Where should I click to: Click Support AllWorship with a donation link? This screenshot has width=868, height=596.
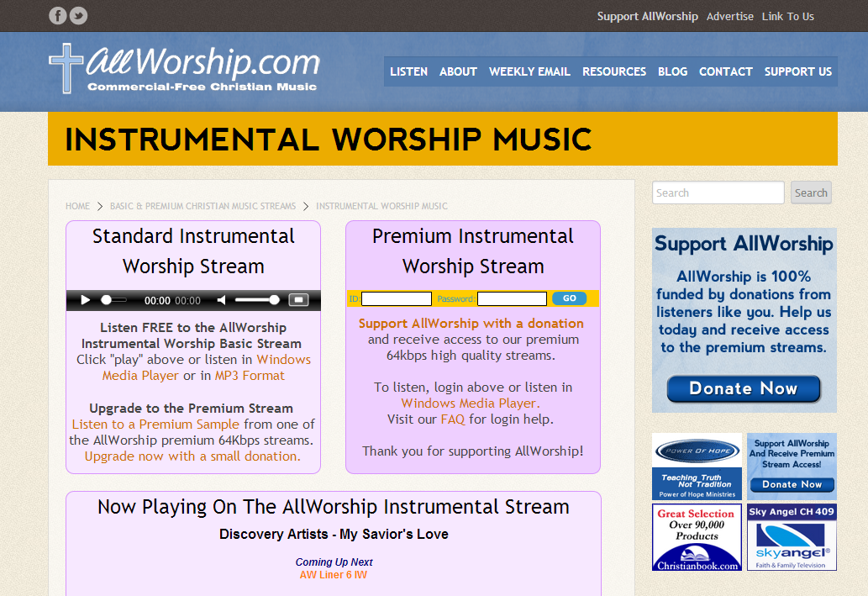[471, 324]
